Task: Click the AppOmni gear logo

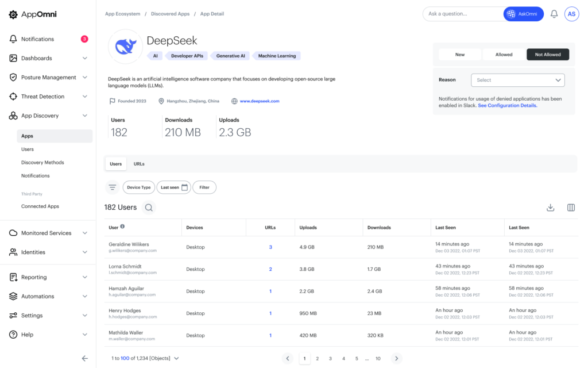Action: click(13, 14)
